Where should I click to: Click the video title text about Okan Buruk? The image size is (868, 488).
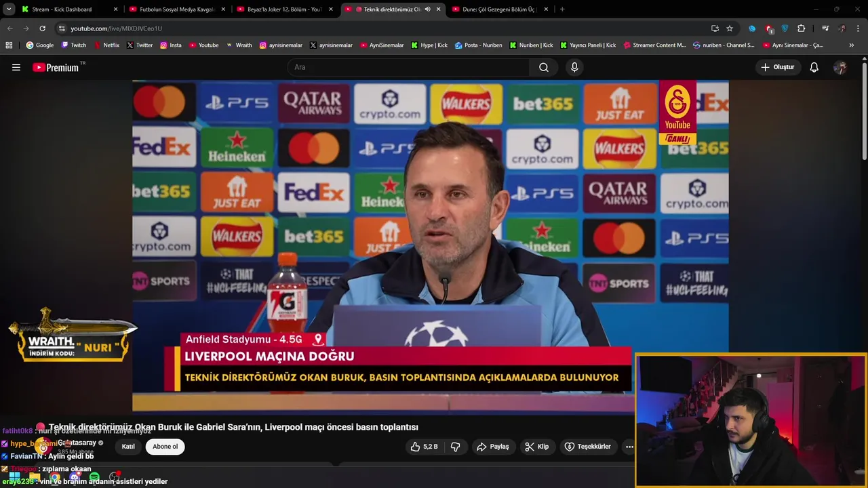(x=233, y=427)
